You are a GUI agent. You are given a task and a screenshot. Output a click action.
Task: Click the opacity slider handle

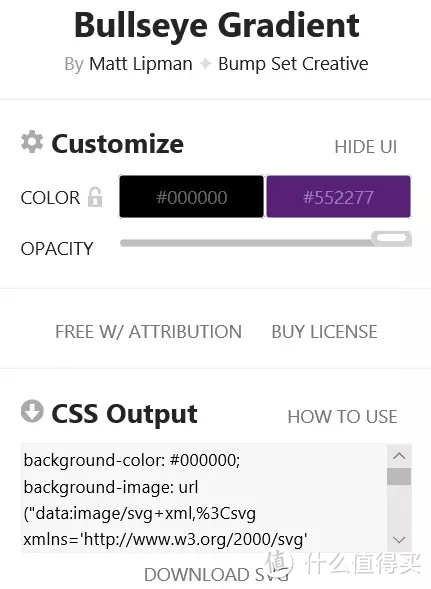(391, 238)
